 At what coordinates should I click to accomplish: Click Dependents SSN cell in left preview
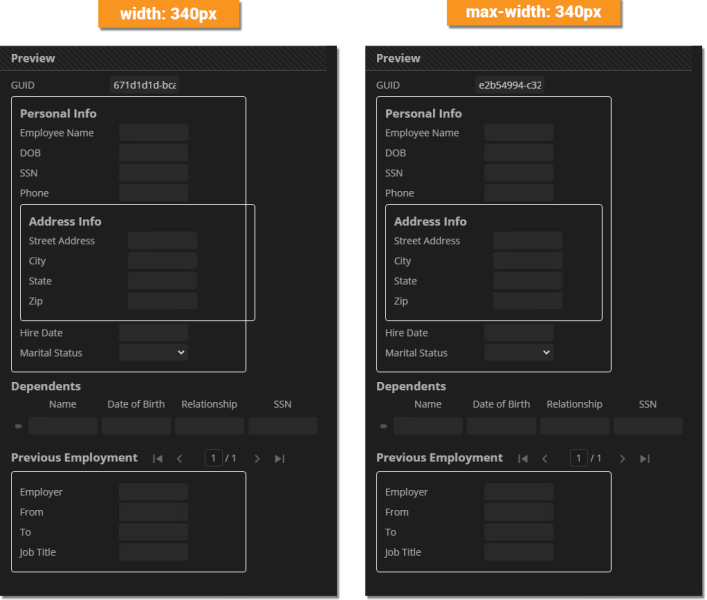(283, 426)
